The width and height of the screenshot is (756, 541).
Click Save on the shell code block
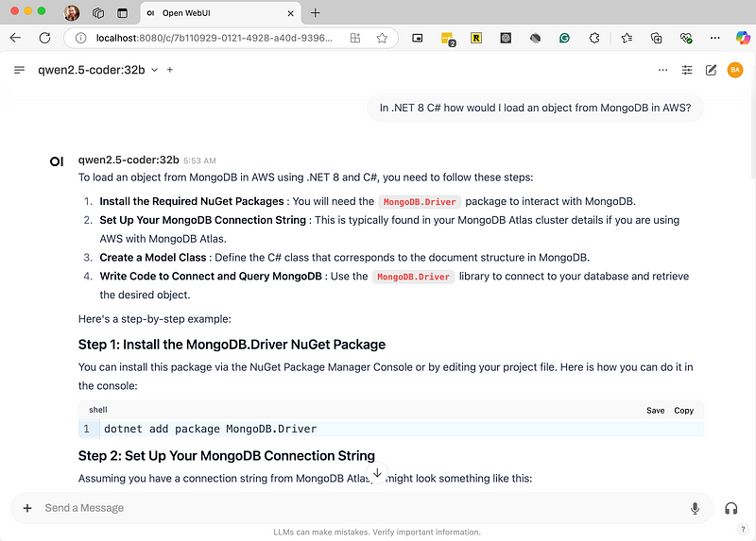[x=655, y=411]
